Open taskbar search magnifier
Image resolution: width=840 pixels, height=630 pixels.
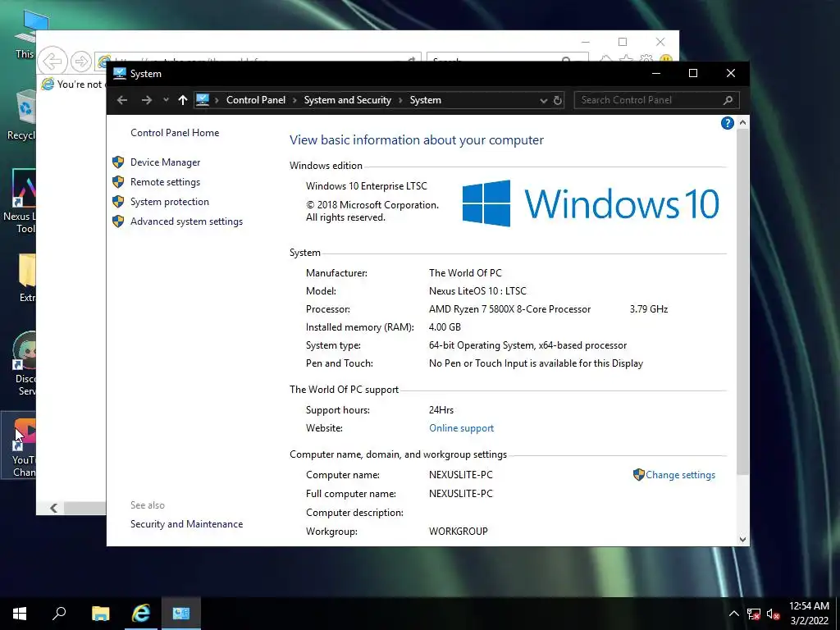[59, 614]
